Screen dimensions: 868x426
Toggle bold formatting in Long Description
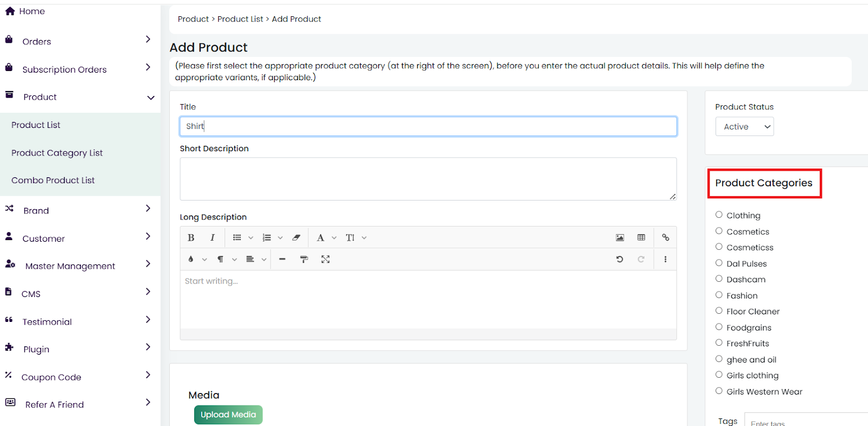point(191,237)
